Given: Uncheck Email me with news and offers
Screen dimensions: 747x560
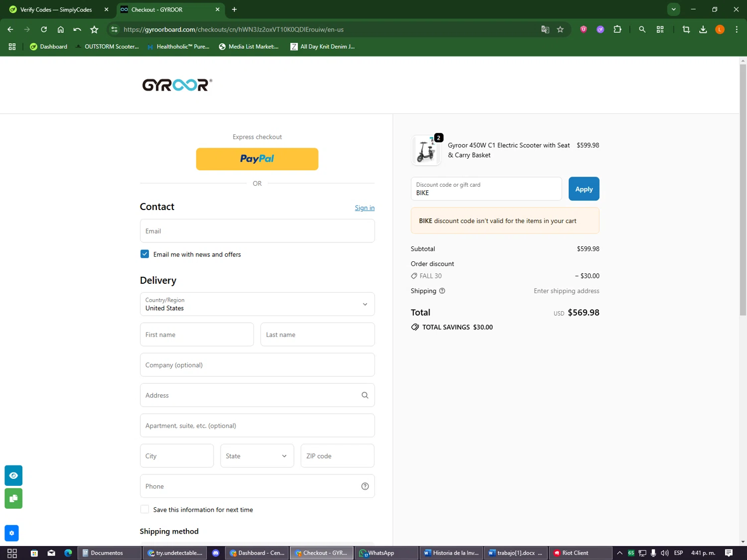Looking at the screenshot, I should 144,254.
